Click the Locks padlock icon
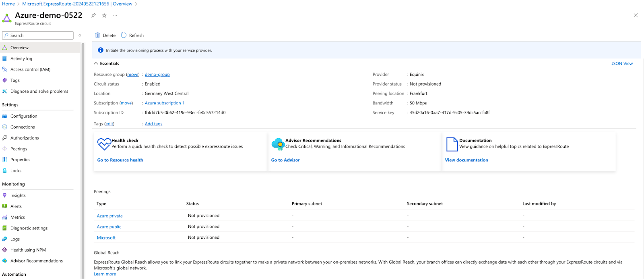Image resolution: width=644 pixels, height=279 pixels. pyautogui.click(x=5, y=171)
